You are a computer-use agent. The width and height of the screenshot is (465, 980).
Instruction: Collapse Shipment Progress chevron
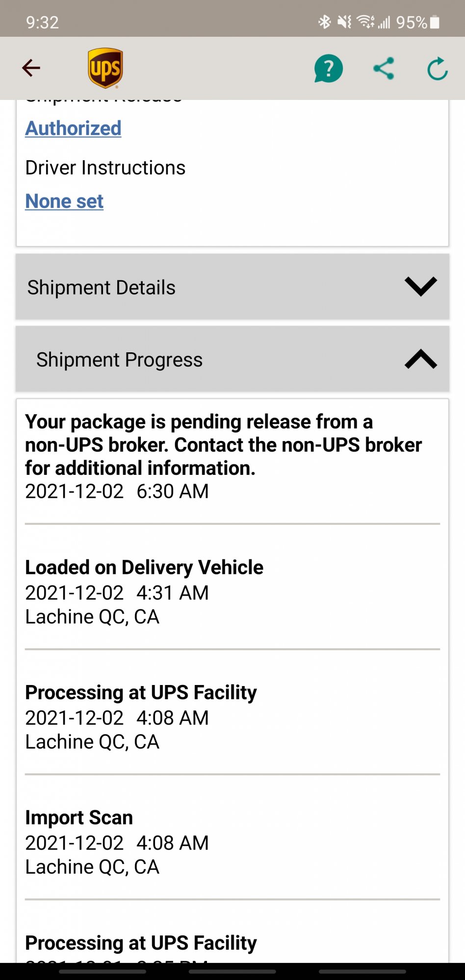(x=420, y=359)
